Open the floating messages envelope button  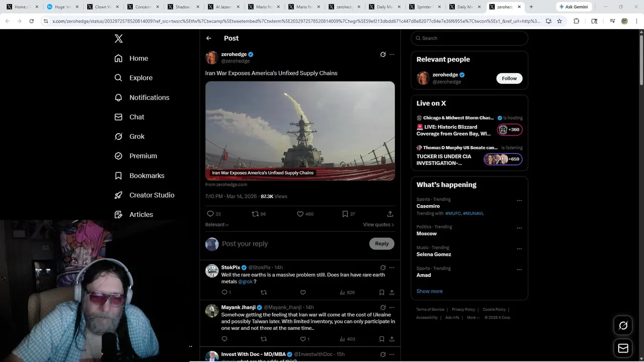pos(623,348)
